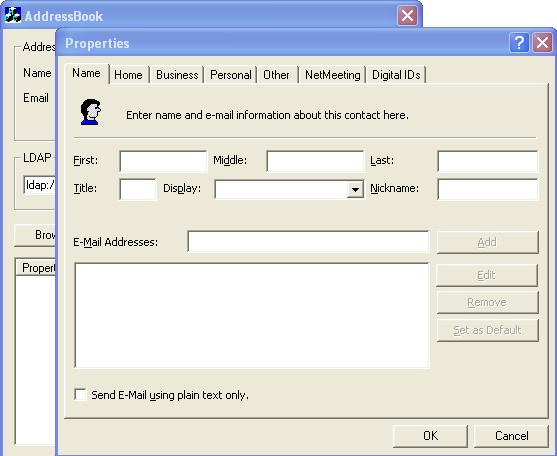557x456 pixels.
Task: Enable Send E-Mail using plain text only
Action: pos(80,395)
